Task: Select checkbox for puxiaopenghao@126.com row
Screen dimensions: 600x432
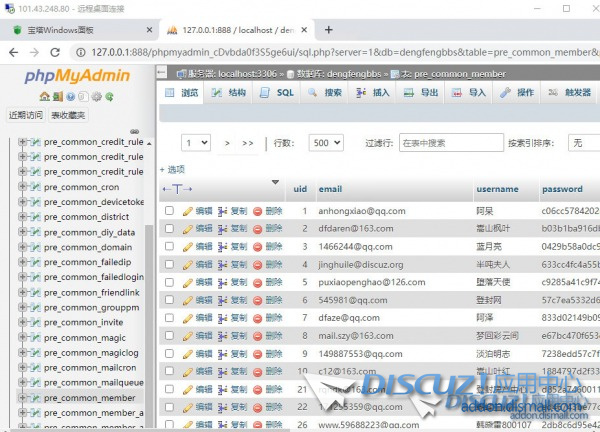Action: [x=169, y=282]
